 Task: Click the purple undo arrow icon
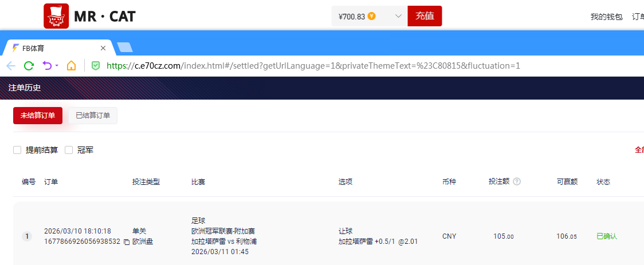[47, 66]
